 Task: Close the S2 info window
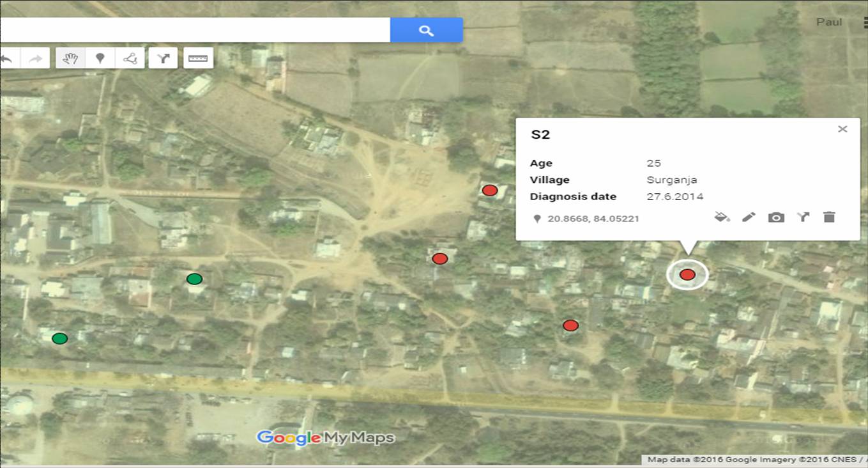click(x=842, y=129)
